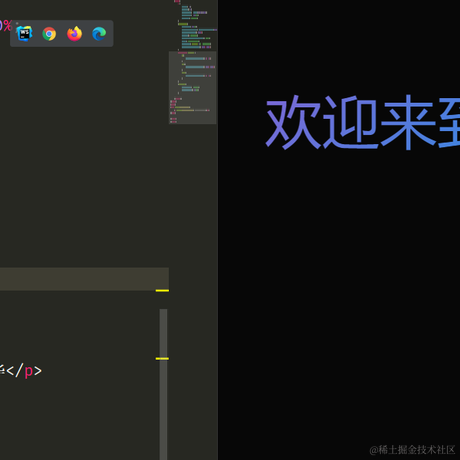460x460 pixels.
Task: Open page in Chrome browser
Action: pyautogui.click(x=49, y=34)
